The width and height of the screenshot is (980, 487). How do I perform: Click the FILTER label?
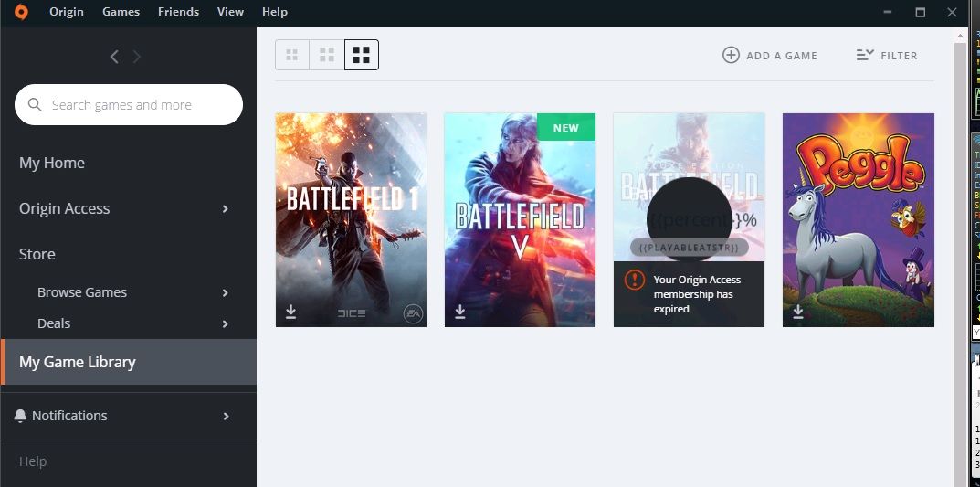pos(899,56)
